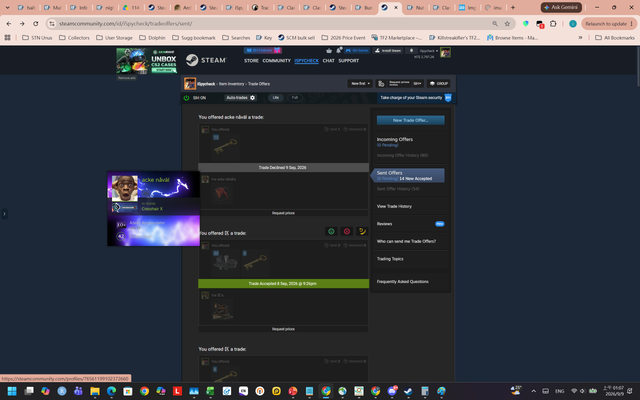
Task: Open Sent Offer History link
Action: [398, 189]
